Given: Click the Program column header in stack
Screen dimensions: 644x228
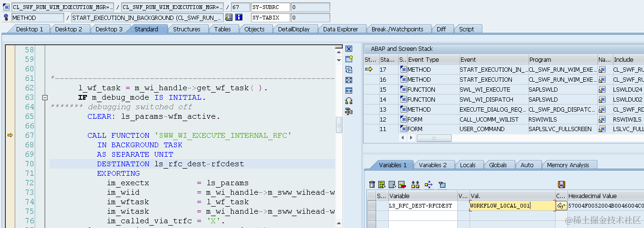Looking at the screenshot, I should (563, 59).
